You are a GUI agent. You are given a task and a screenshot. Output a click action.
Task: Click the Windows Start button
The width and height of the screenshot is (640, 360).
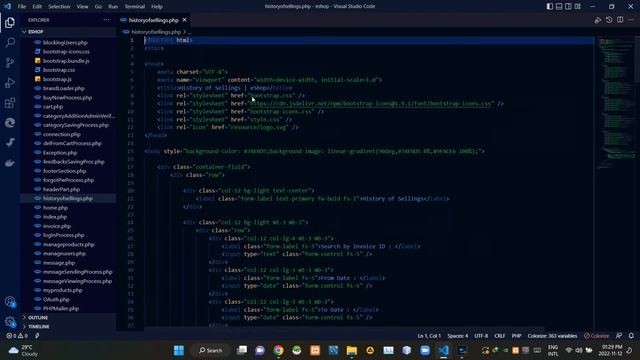(179, 350)
